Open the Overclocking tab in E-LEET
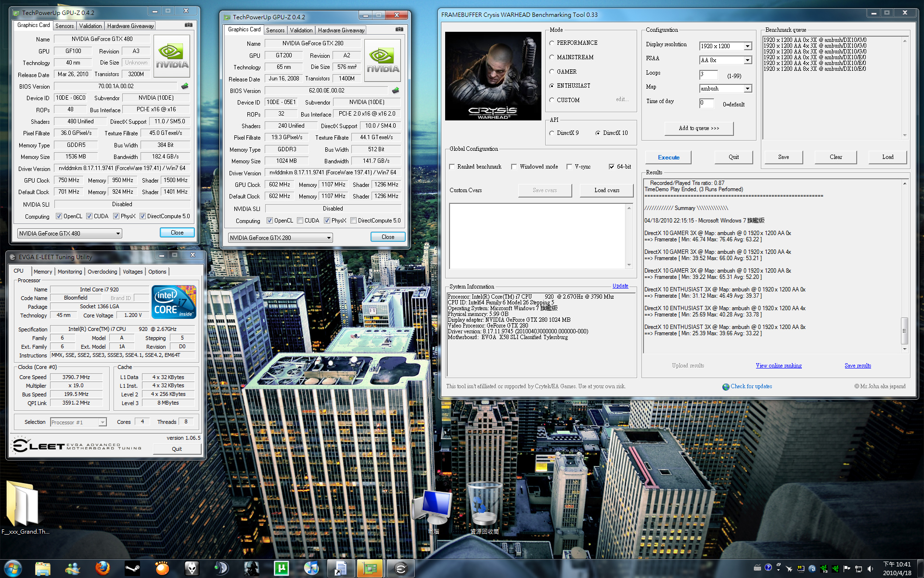 [102, 272]
